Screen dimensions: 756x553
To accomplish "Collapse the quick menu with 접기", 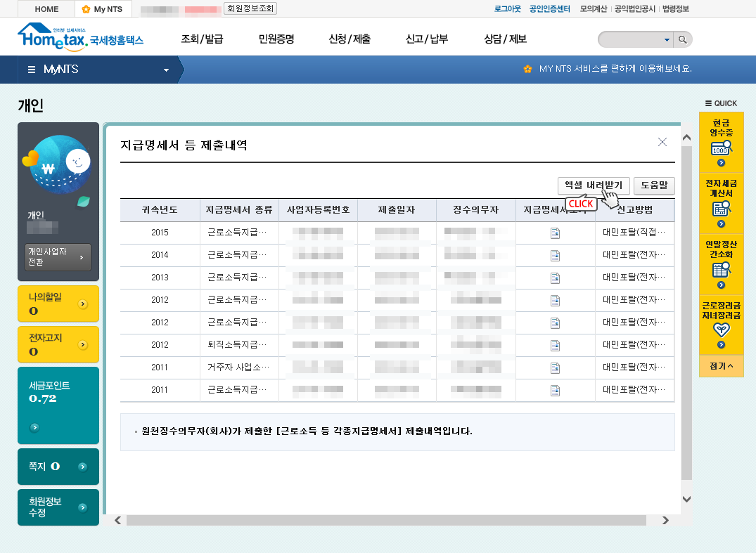I will point(721,366).
